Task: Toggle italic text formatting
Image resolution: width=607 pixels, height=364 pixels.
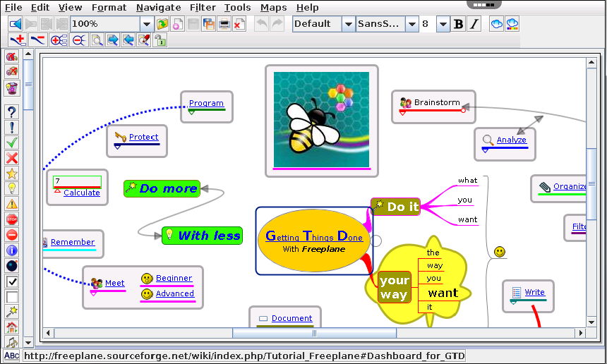Action: [x=474, y=24]
